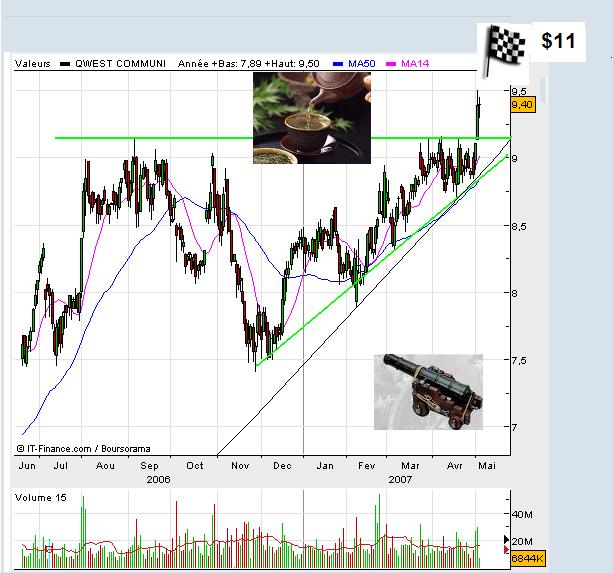Viewport: 613px width, 573px height.
Task: Click the Mar month axis label
Action: [410, 466]
